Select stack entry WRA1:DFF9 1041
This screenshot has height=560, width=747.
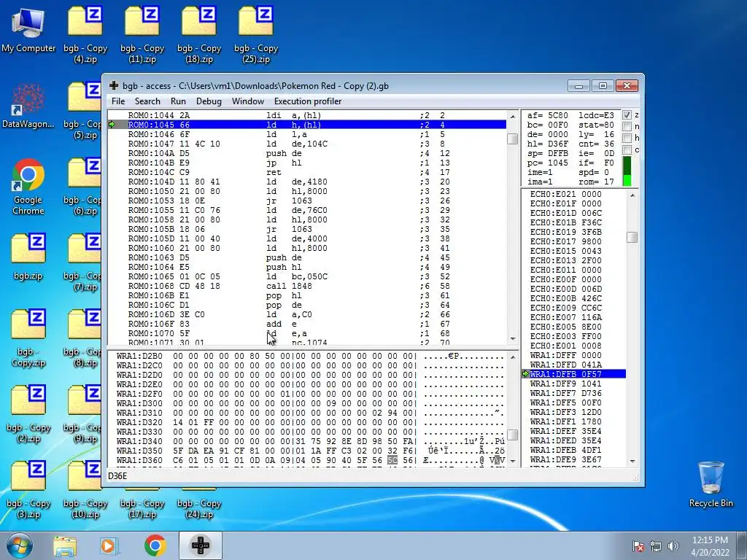pos(574,384)
